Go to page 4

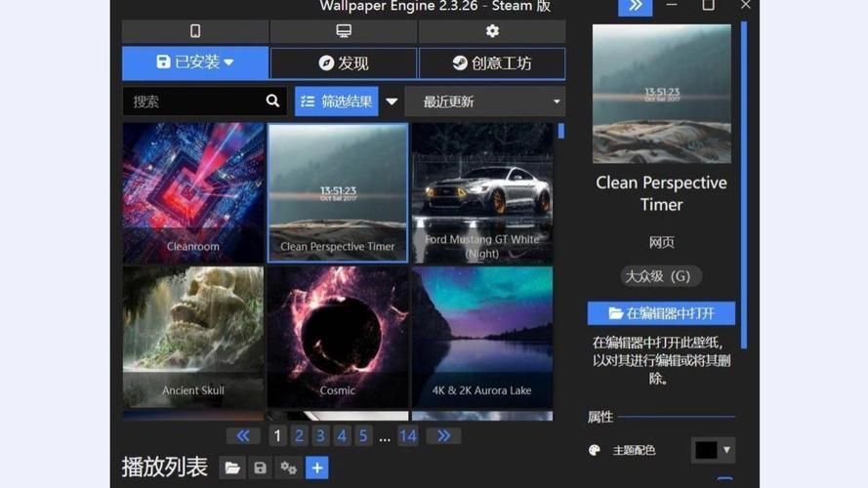(342, 436)
